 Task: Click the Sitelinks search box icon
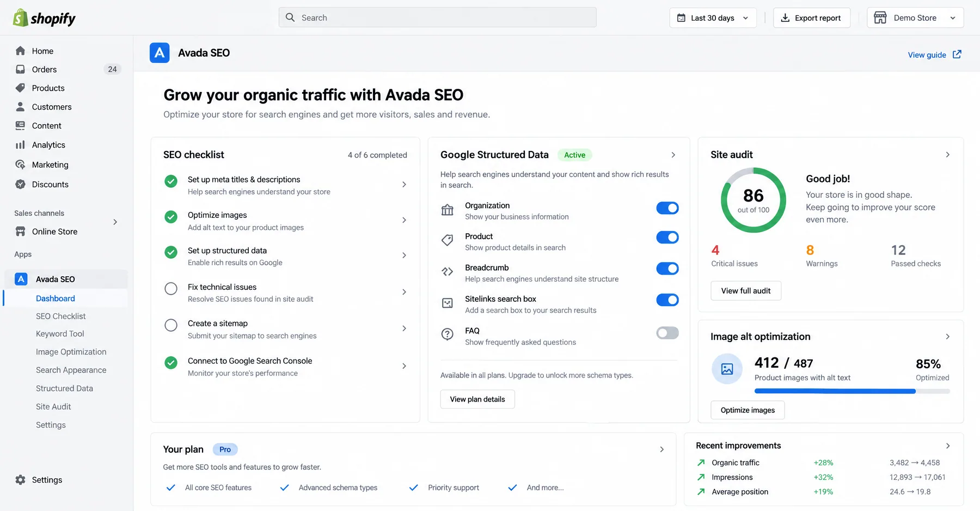448,303
